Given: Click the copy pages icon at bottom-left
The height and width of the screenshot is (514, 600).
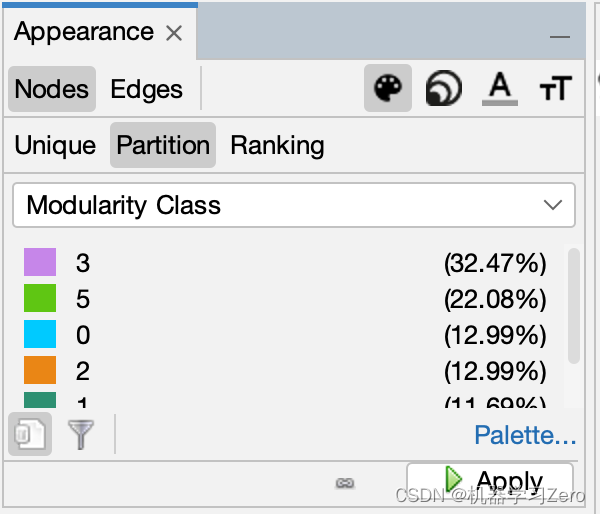Looking at the screenshot, I should [x=29, y=435].
